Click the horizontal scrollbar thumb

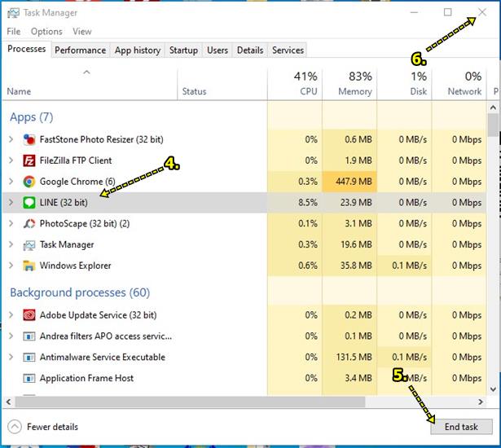point(191,402)
